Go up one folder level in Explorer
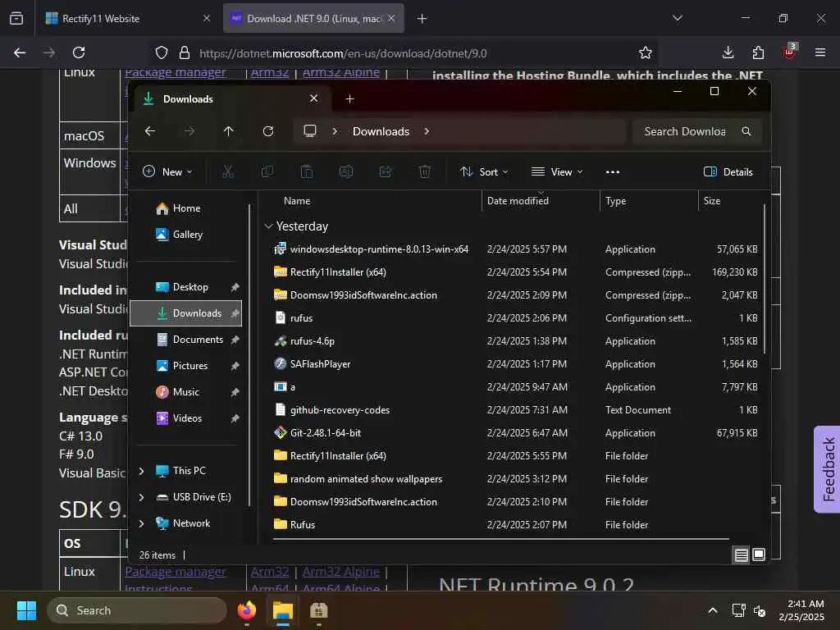The width and height of the screenshot is (840, 630). tap(229, 131)
